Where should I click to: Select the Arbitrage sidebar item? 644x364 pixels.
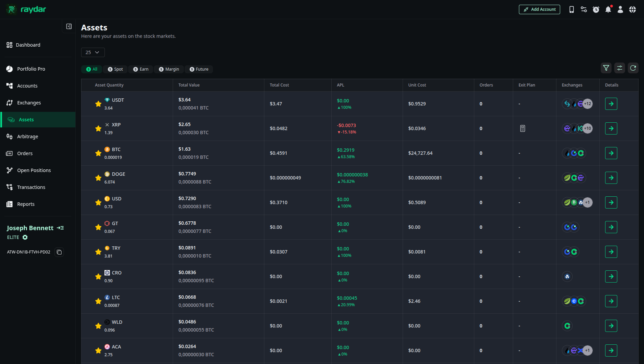point(27,136)
